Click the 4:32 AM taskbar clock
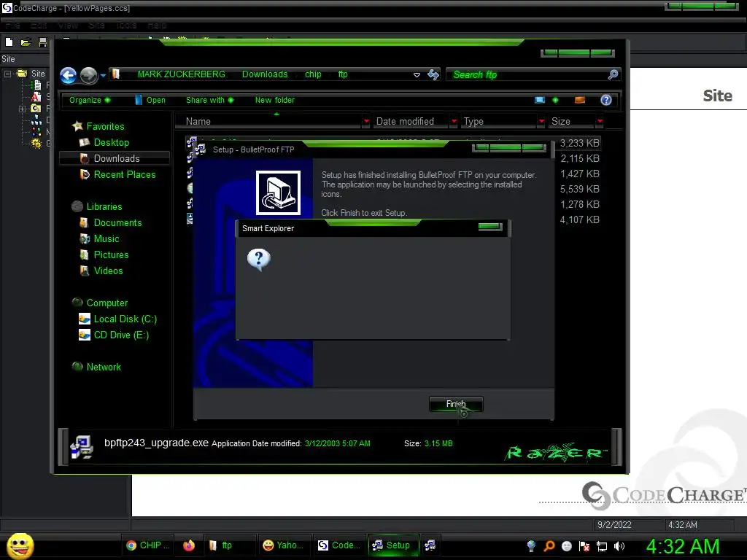This screenshot has height=560, width=747. 683,546
